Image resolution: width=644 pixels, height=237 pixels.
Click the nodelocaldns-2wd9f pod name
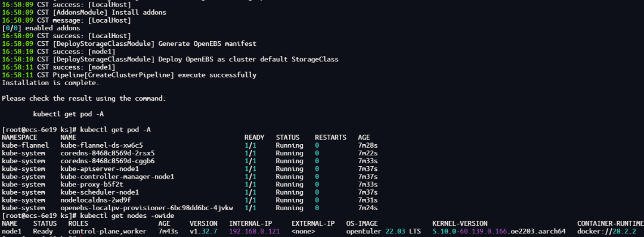tap(95, 199)
